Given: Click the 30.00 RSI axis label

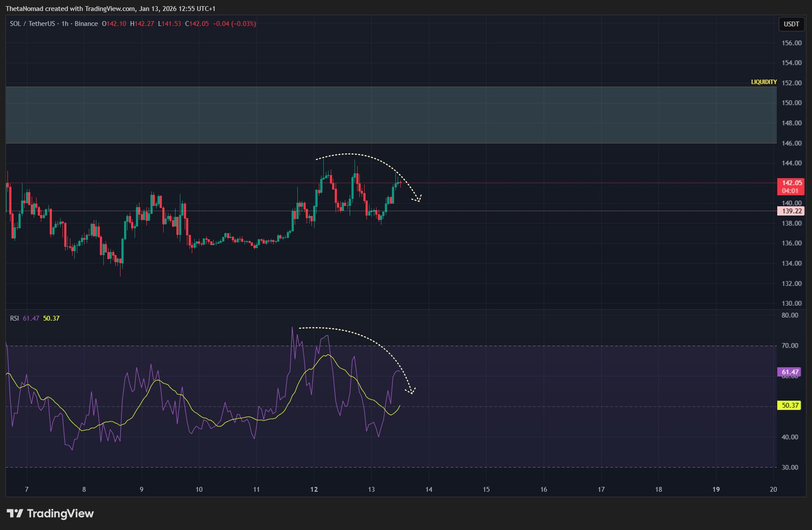Looking at the screenshot, I should coord(790,468).
